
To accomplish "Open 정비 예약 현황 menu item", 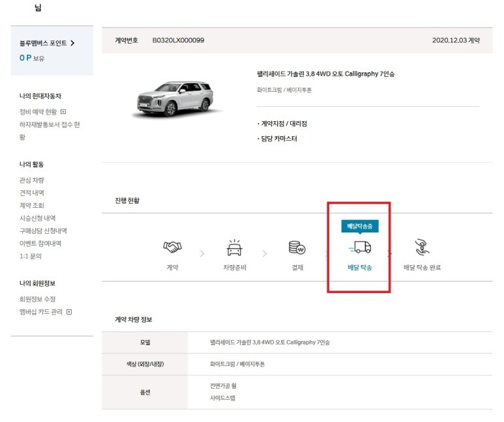I will point(38,112).
